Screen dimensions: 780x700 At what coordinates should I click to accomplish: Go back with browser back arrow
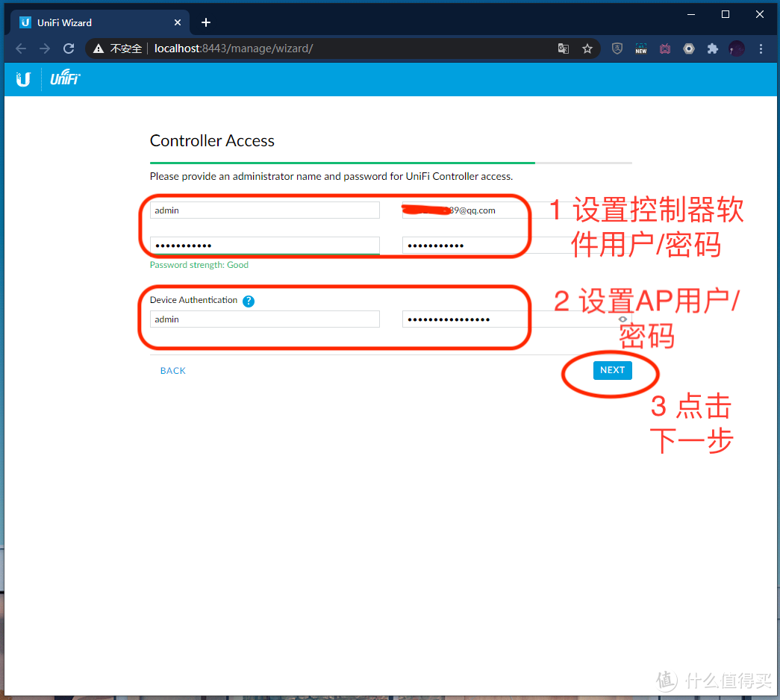click(x=21, y=49)
